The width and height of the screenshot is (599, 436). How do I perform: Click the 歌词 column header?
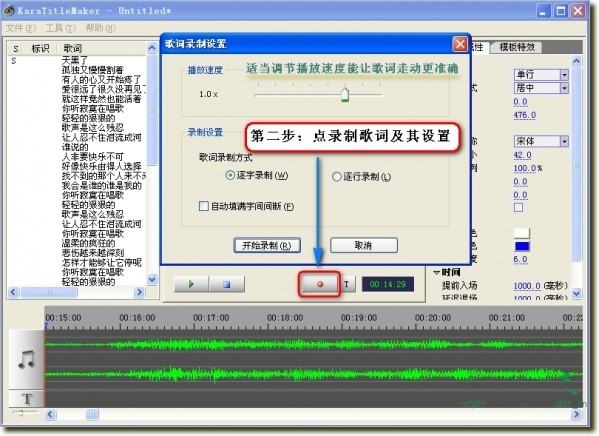tap(73, 49)
